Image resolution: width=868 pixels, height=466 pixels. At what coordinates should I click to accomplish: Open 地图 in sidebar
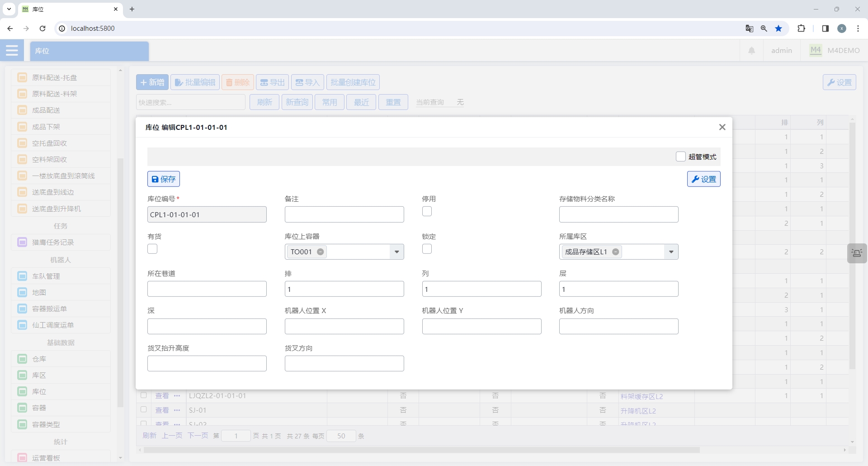(61, 292)
